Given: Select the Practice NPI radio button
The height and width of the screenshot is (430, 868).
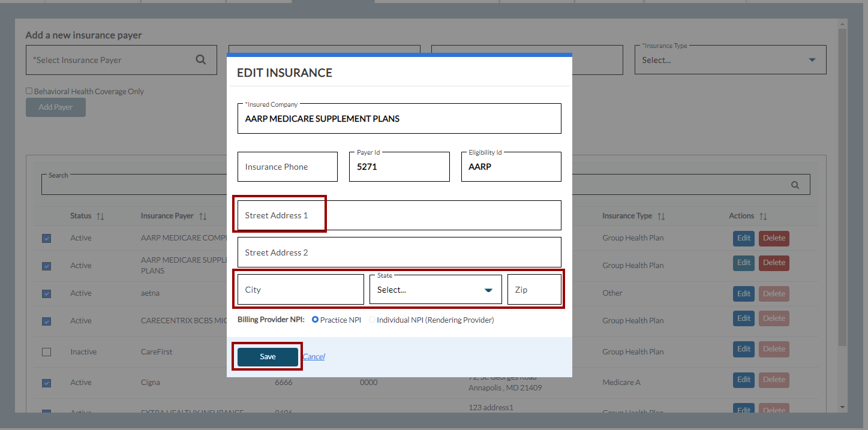Looking at the screenshot, I should pyautogui.click(x=316, y=320).
